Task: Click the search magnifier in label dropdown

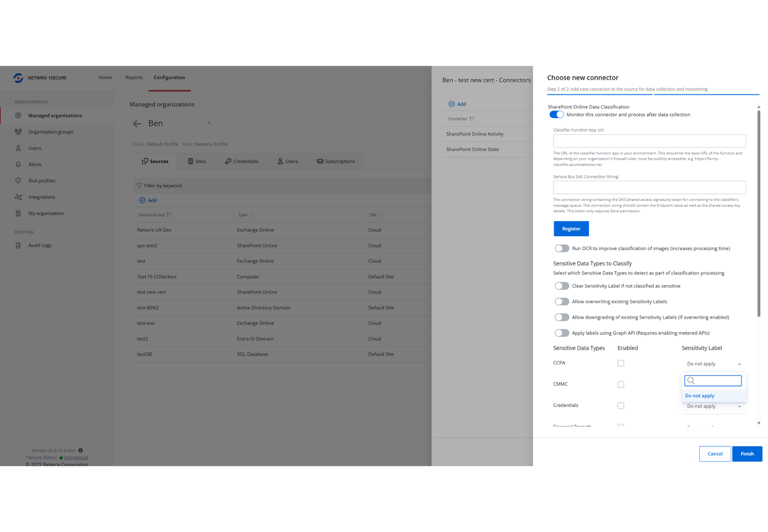Action: (x=691, y=380)
